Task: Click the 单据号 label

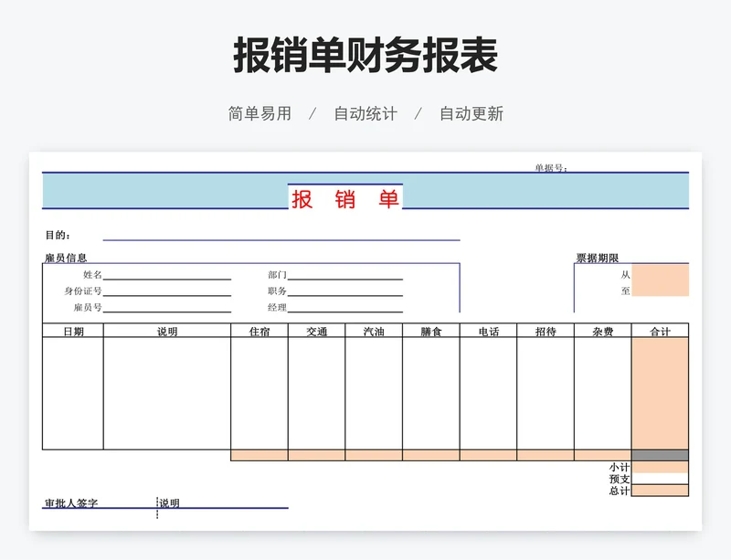Action: [x=551, y=168]
